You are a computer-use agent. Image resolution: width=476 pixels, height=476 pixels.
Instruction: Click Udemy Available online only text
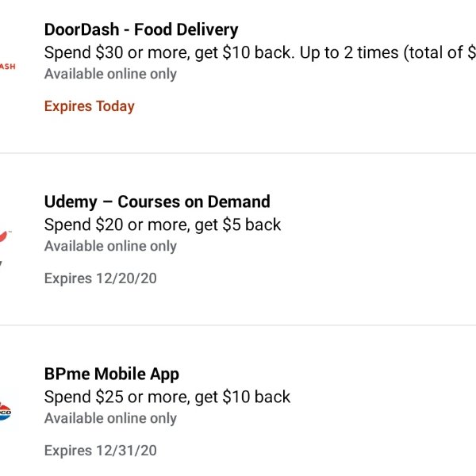point(110,246)
